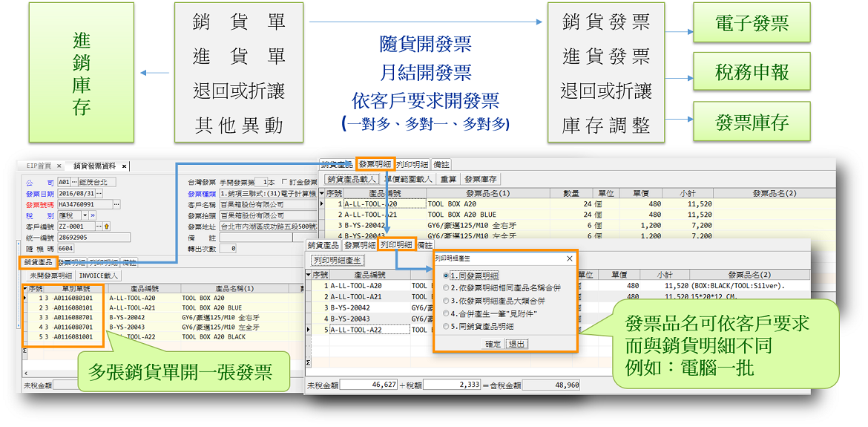Click the double-arrow icon next to 稅別
868x427 pixels.
93,215
